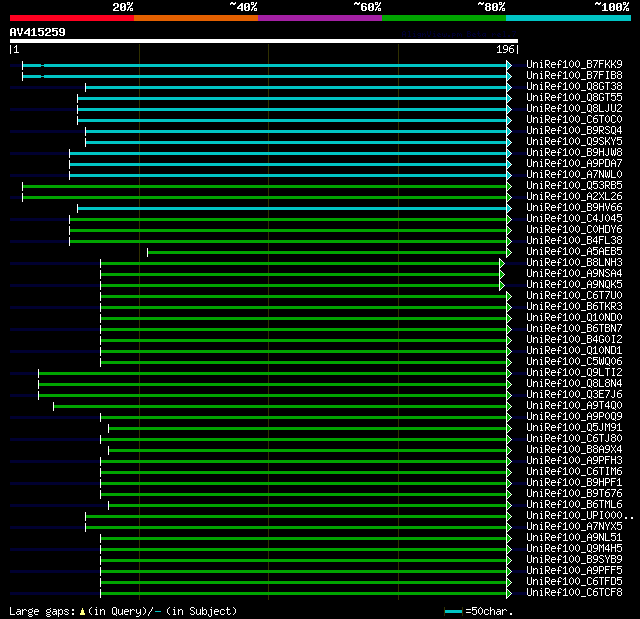Screen dimensions: 640x619
Task: Click the UniRef100_A2XL26 text
Action: pos(574,197)
